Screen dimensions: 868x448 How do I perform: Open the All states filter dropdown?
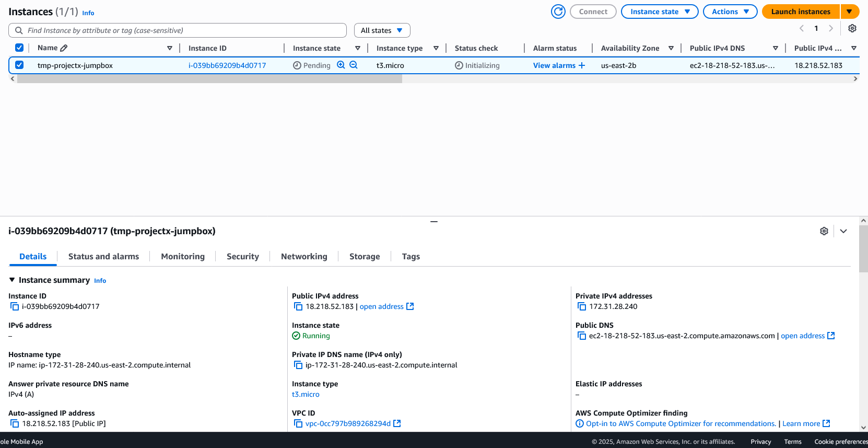(x=382, y=30)
